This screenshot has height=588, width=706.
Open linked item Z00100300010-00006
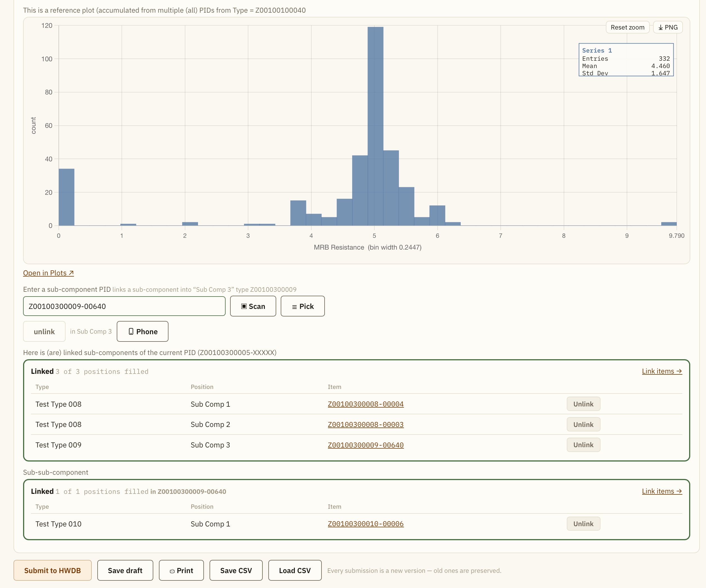[x=365, y=523]
